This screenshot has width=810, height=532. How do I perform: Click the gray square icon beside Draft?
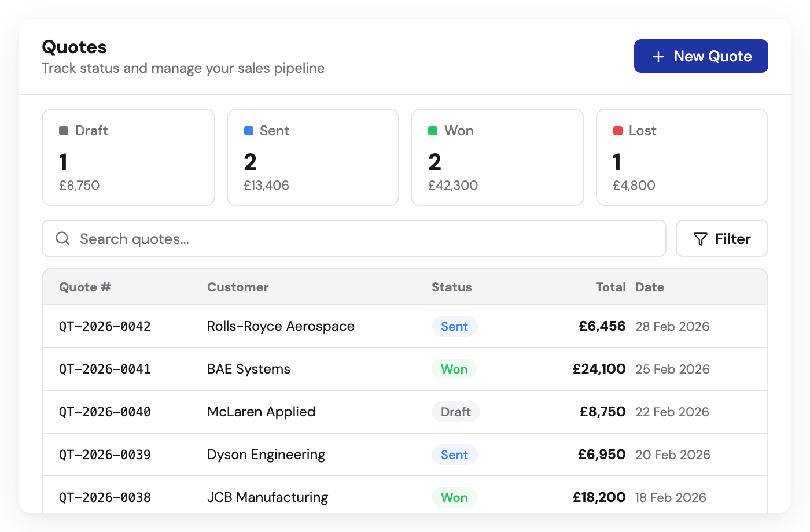click(63, 131)
